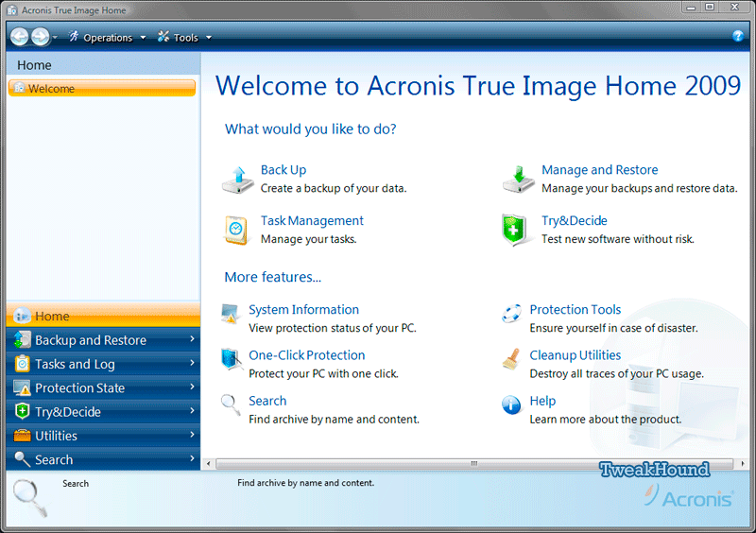Click the One-Click Protection shield icon
Screen dimensions: 756x533
[231, 359]
